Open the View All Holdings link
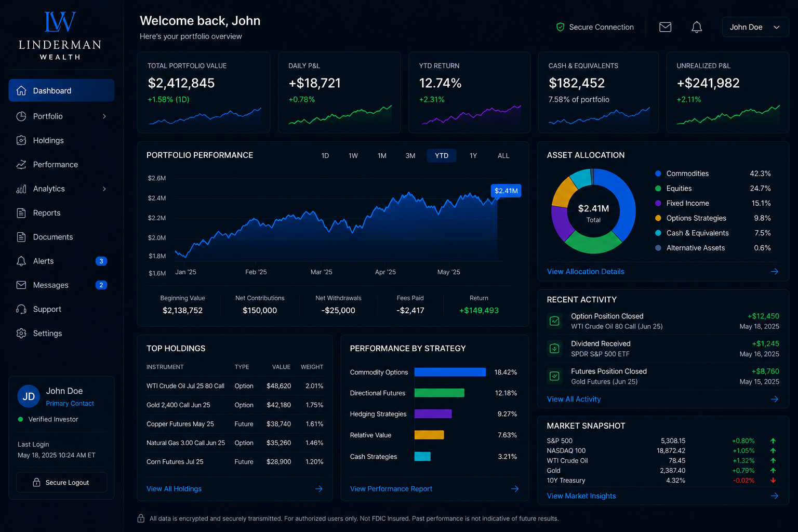The image size is (798, 532). pyautogui.click(x=174, y=489)
